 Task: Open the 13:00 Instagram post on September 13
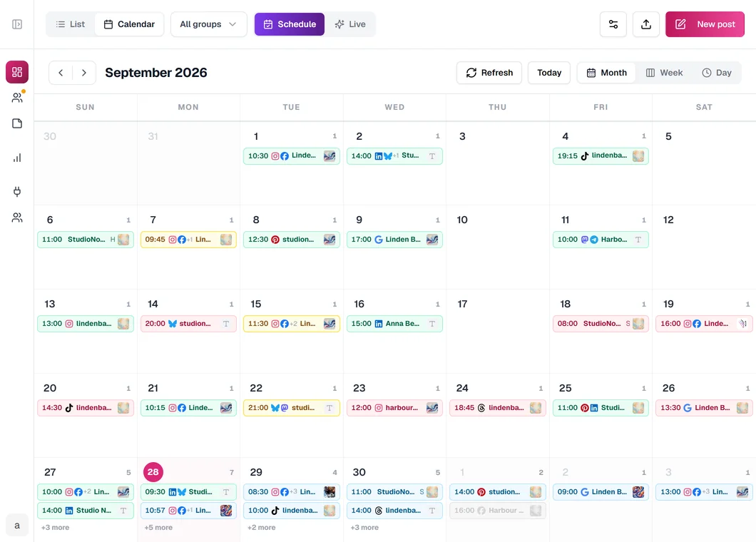(86, 324)
